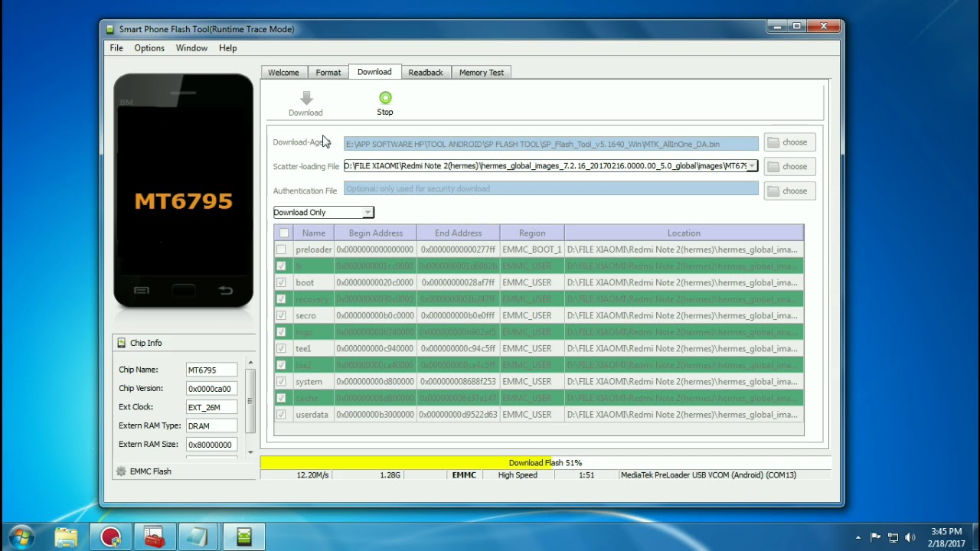Check the preloader row checkbox
Viewport: 980px width, 551px height.
click(x=281, y=249)
